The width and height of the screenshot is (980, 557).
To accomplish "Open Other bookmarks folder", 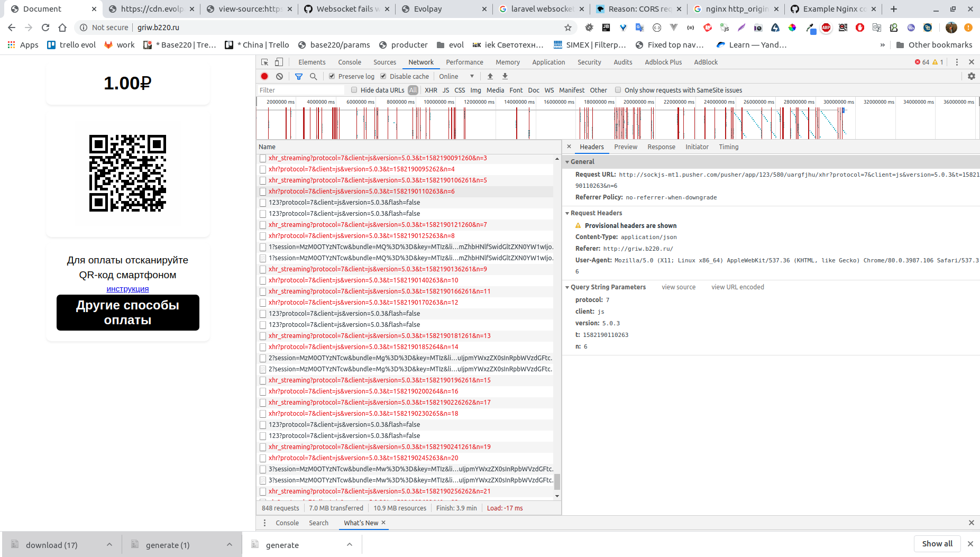I will [x=934, y=45].
